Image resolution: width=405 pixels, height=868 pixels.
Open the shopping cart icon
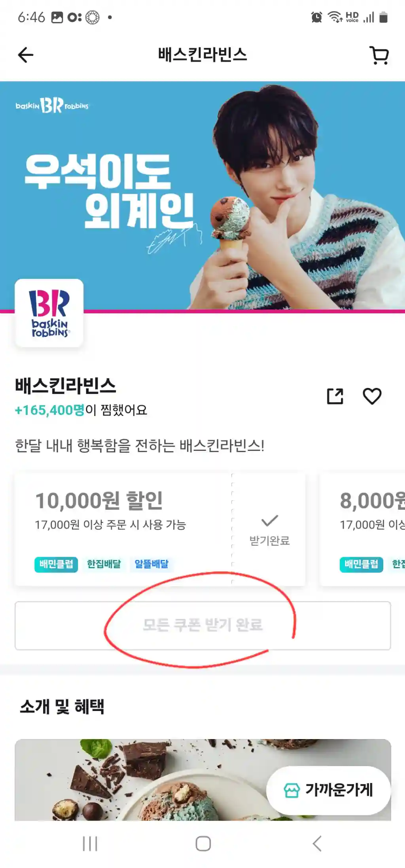[x=379, y=55]
